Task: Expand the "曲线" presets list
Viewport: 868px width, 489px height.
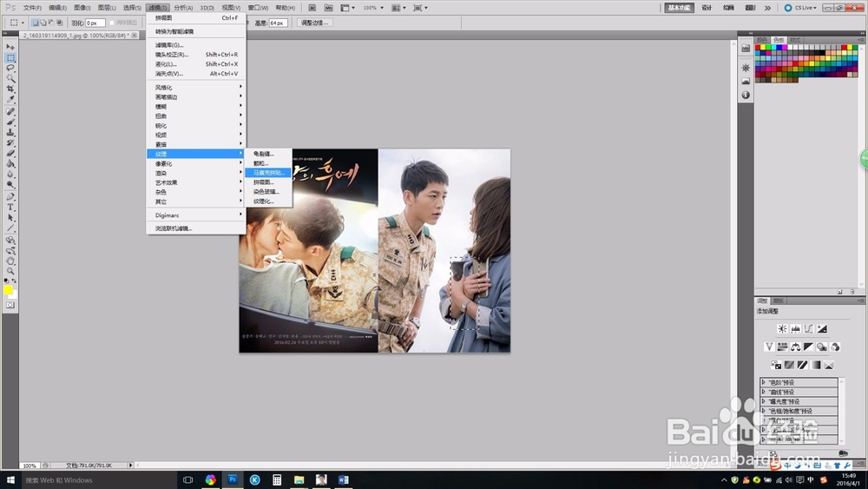Action: [x=764, y=392]
